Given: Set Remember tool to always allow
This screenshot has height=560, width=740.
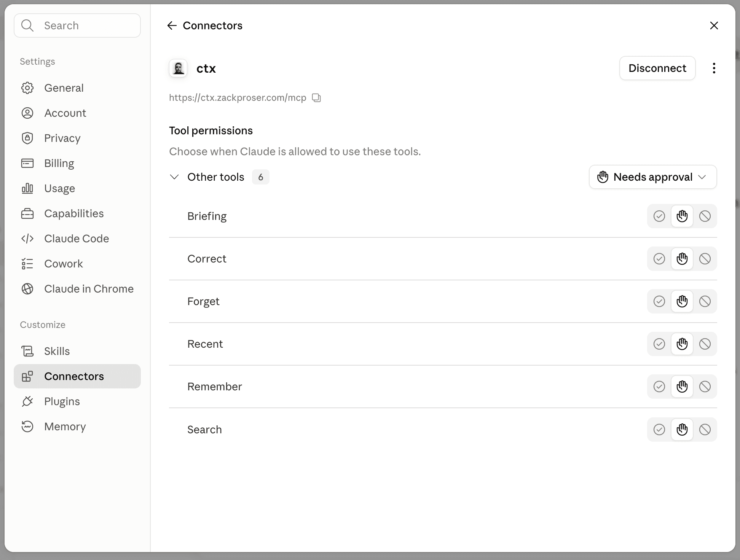Looking at the screenshot, I should 659,387.
